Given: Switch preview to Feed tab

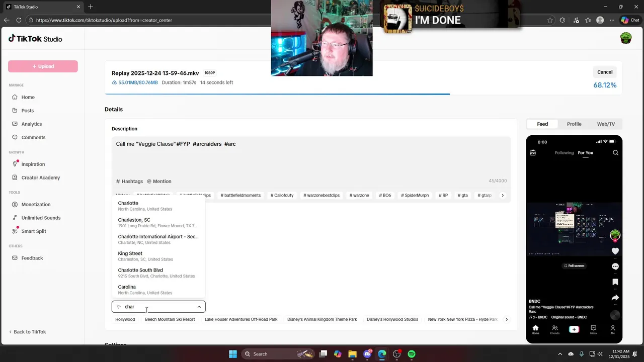Looking at the screenshot, I should (542, 124).
